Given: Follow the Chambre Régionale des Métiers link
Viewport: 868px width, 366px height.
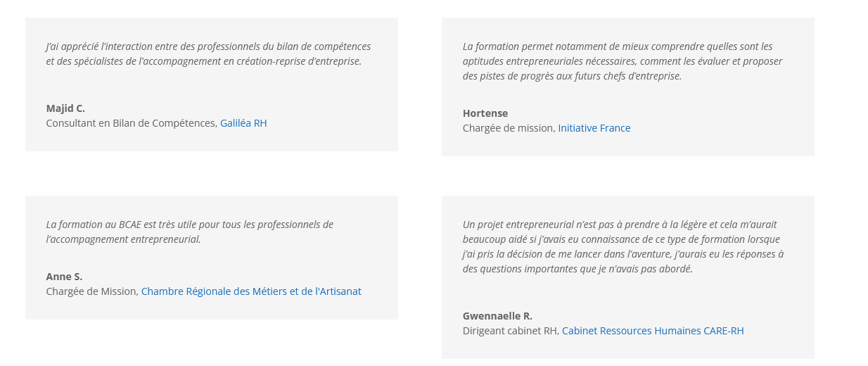Looking at the screenshot, I should point(251,291).
